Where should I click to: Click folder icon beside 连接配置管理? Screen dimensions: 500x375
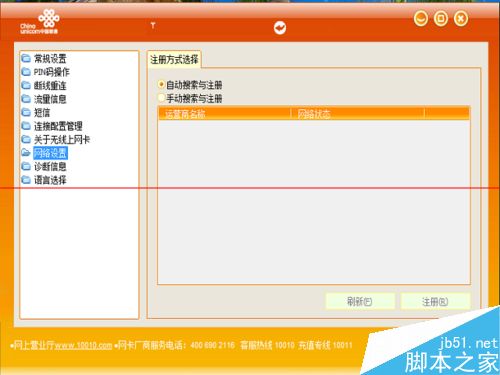click(x=26, y=126)
